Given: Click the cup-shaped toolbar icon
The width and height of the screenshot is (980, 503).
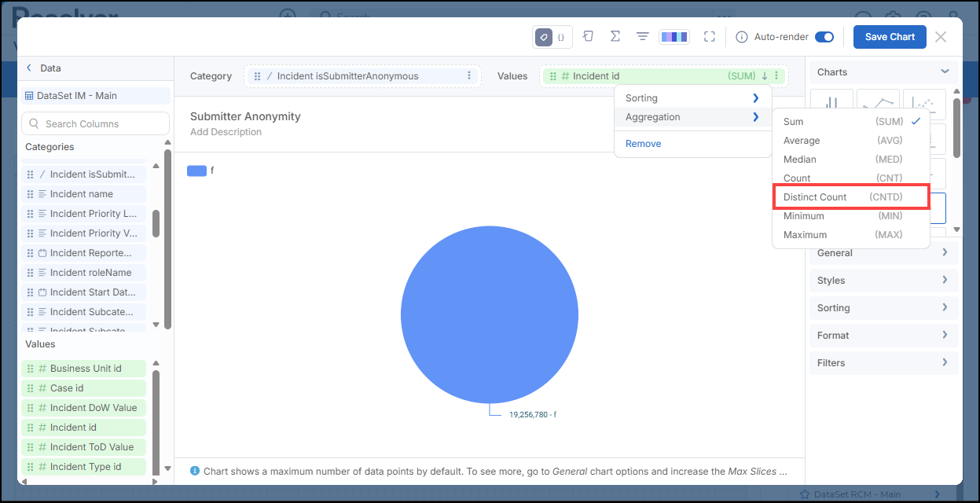Looking at the screenshot, I should [x=588, y=37].
